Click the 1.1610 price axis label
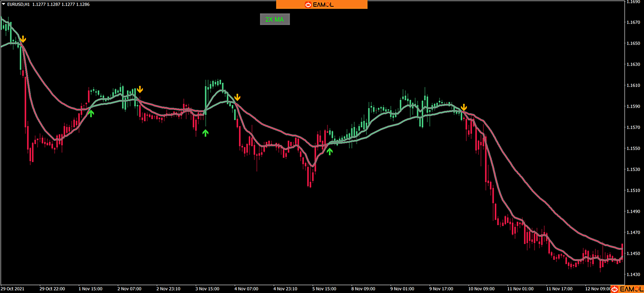644x293 pixels. click(x=633, y=85)
